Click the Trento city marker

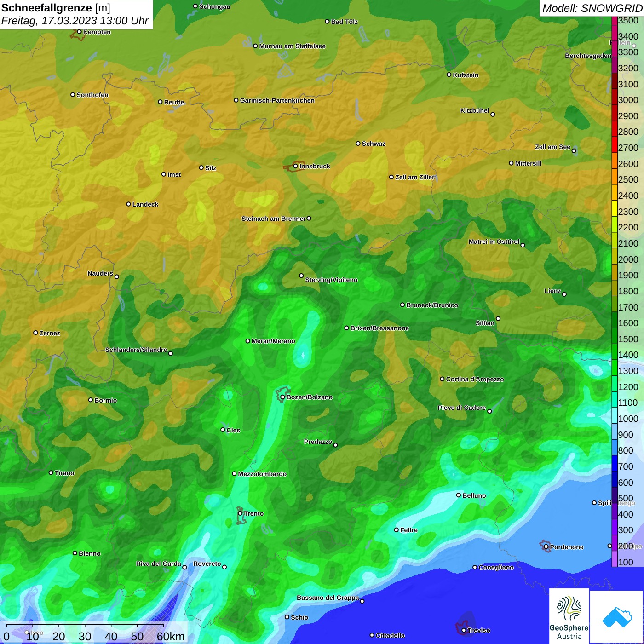pos(240,513)
